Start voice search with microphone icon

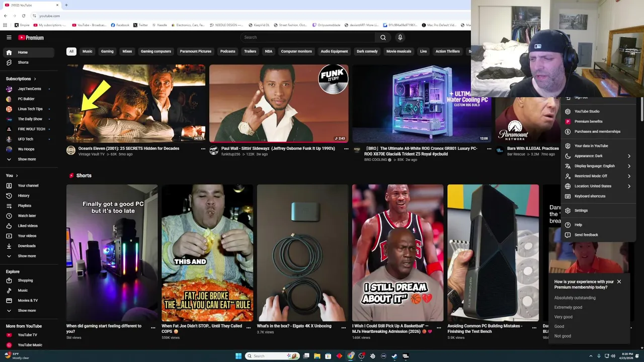pyautogui.click(x=400, y=37)
